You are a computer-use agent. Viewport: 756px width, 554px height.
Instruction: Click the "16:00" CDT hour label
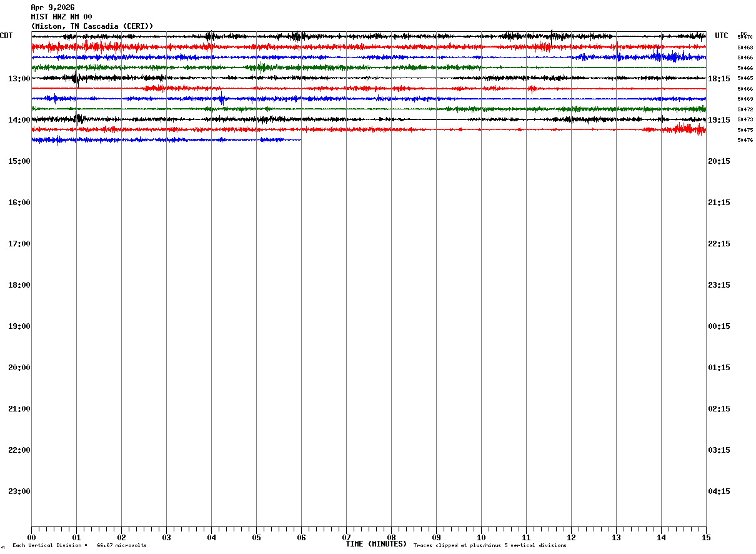pos(19,203)
